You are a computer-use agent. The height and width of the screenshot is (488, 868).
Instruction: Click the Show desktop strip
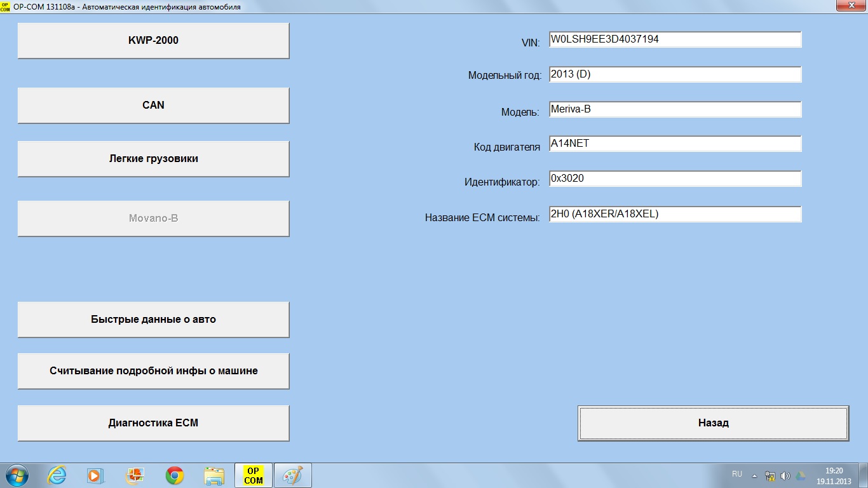[x=863, y=475]
